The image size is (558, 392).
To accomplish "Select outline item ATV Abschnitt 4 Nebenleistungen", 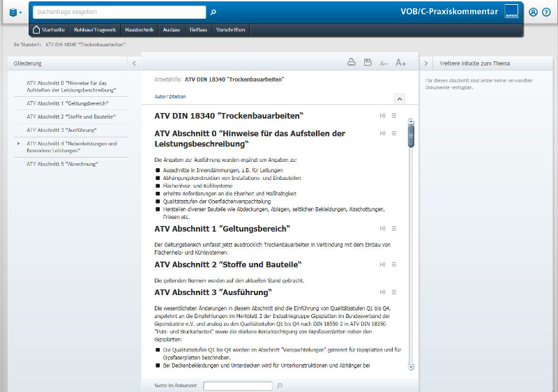I will click(x=71, y=147).
